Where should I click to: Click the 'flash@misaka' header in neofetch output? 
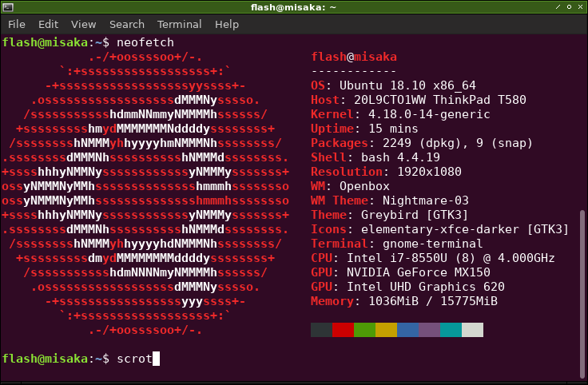pos(354,57)
